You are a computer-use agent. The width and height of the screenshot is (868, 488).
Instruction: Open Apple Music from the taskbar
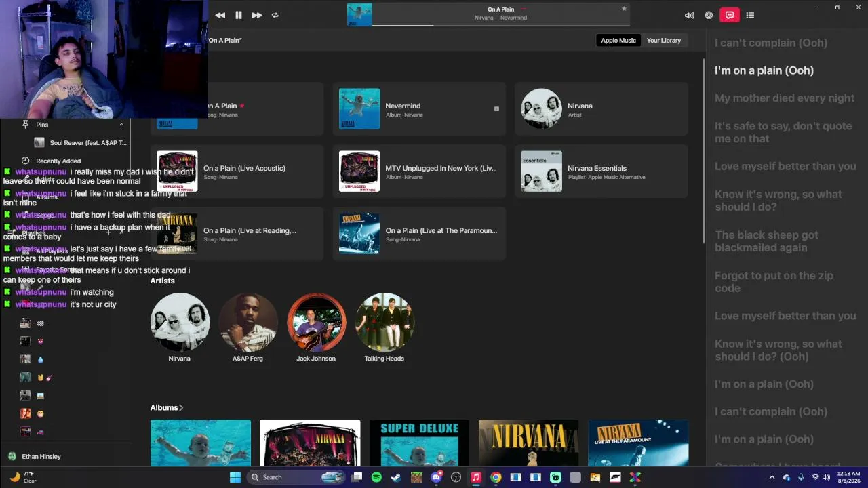pos(476,477)
